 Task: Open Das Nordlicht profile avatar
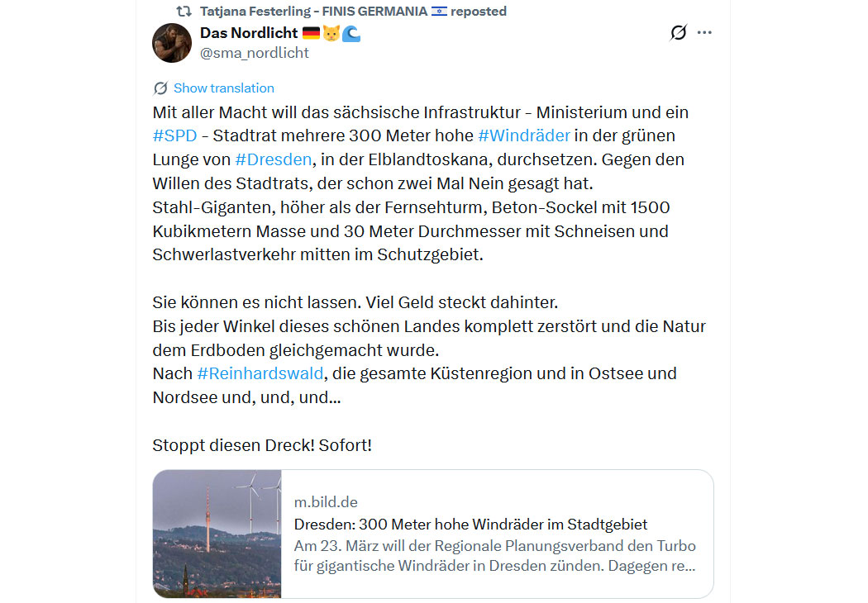tap(172, 43)
